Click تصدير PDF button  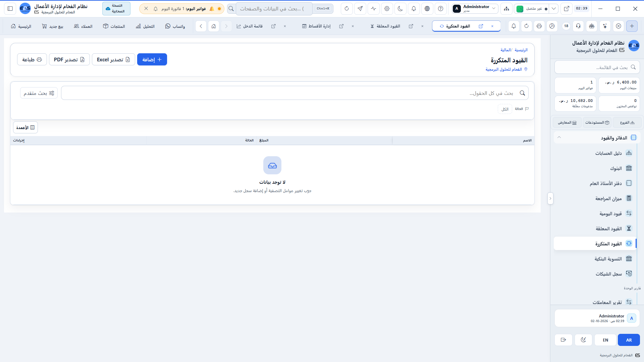(69, 59)
